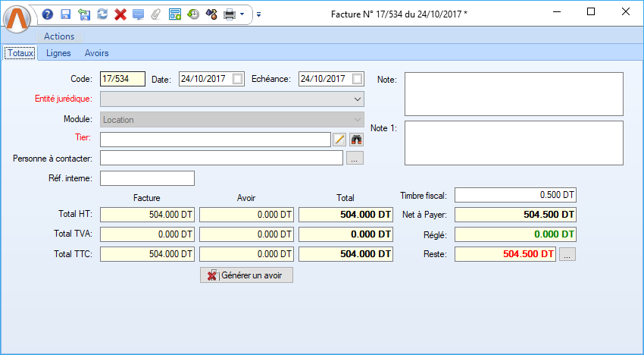Viewport: 644px width, 355px height.
Task: Open the Avoirs tab
Action: (x=96, y=53)
